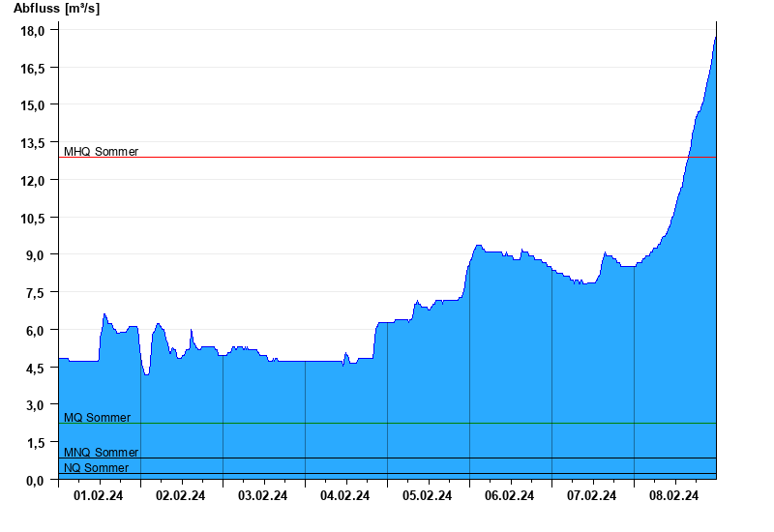
Task: Select the "MHQ Sommer" threshold label
Action: tap(102, 152)
